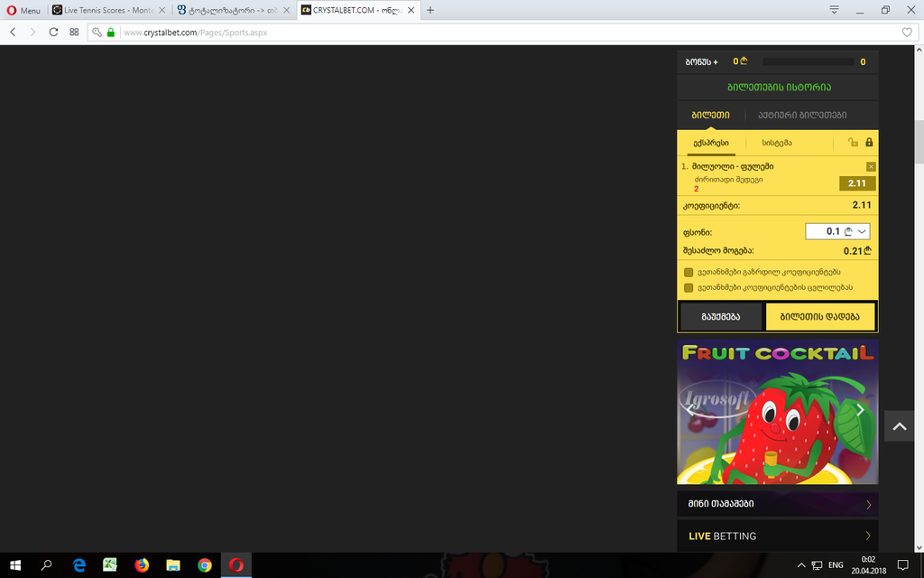Open the Opera Menu button
This screenshot has width=924, height=578.
23,10
